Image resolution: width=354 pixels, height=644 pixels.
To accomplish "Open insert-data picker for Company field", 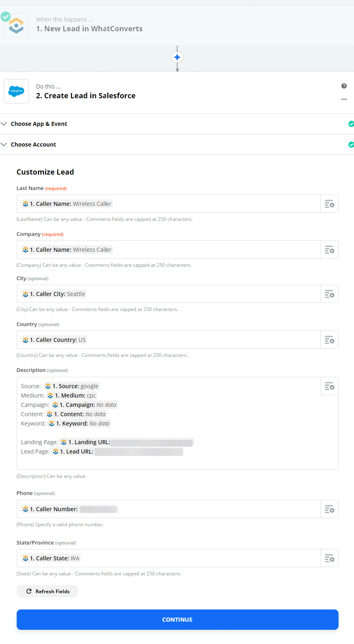I will point(329,250).
